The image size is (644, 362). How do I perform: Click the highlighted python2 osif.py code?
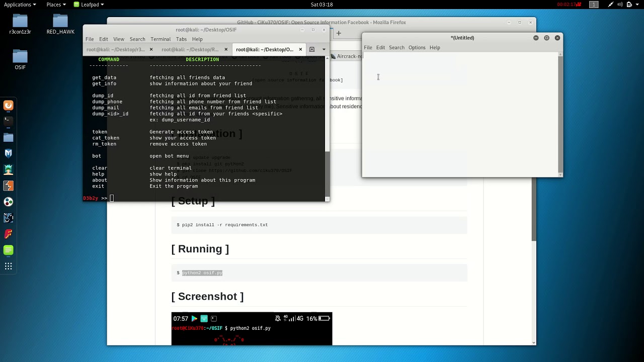[x=202, y=273]
